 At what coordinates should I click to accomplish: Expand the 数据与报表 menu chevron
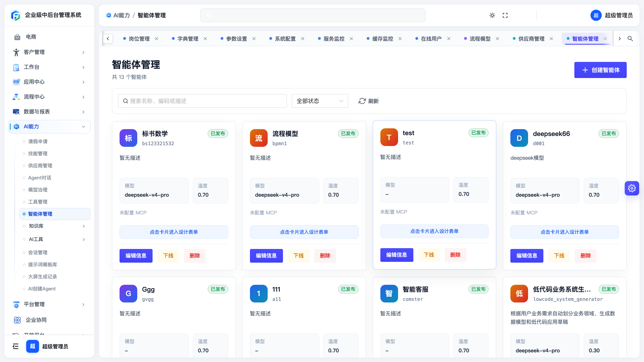pos(84,112)
